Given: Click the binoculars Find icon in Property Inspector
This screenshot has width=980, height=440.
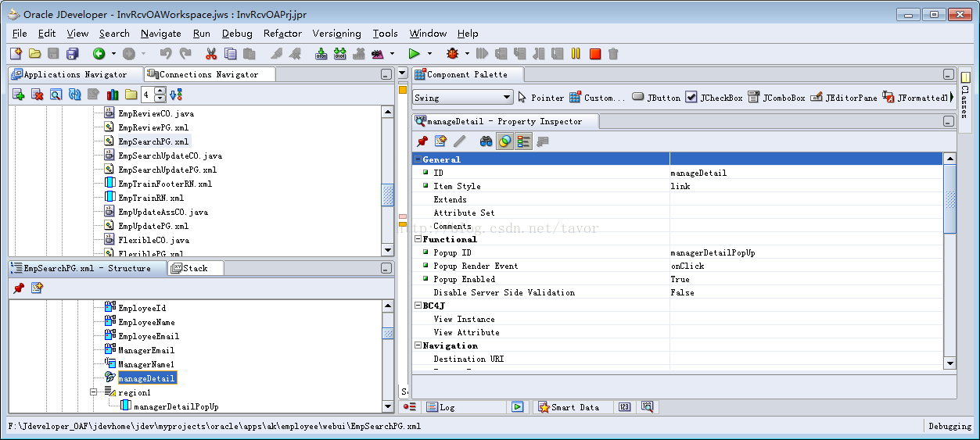Looking at the screenshot, I should tap(486, 141).
